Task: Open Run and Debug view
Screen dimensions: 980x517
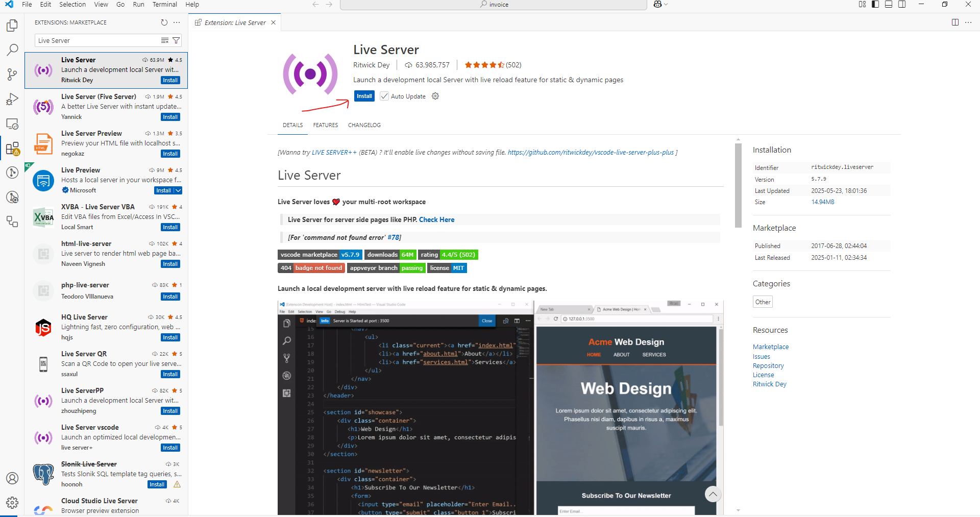Action: pyautogui.click(x=12, y=99)
